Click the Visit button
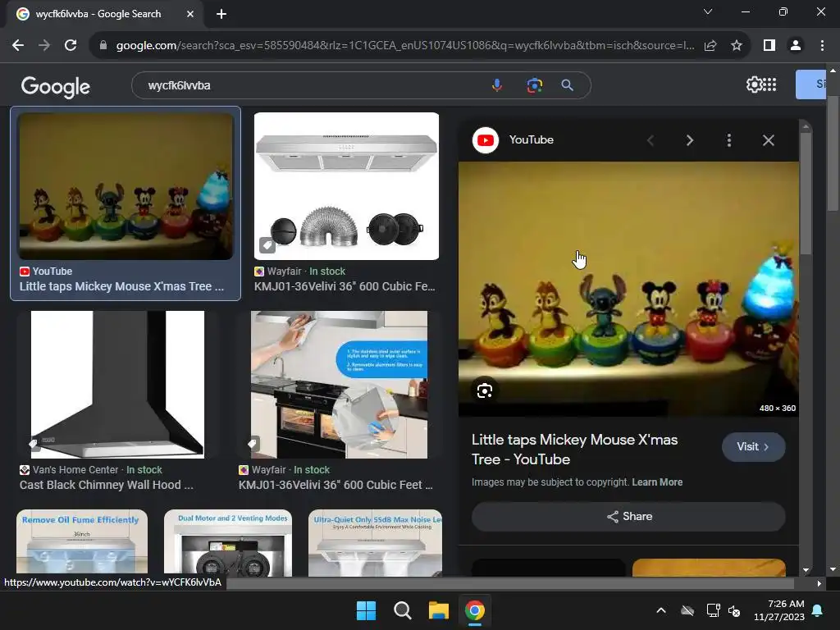The width and height of the screenshot is (840, 630). point(753,447)
